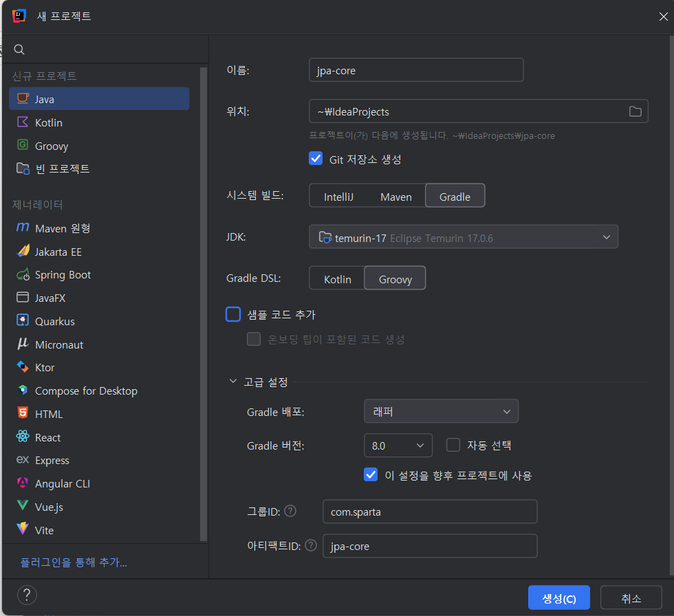Choose the Jakarta EE sail icon
The image size is (674, 616).
[x=23, y=251]
